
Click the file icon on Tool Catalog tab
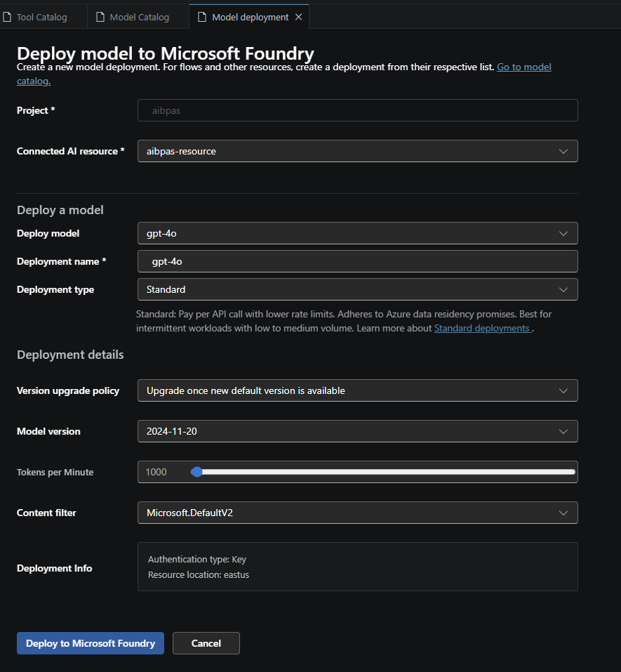pyautogui.click(x=8, y=17)
